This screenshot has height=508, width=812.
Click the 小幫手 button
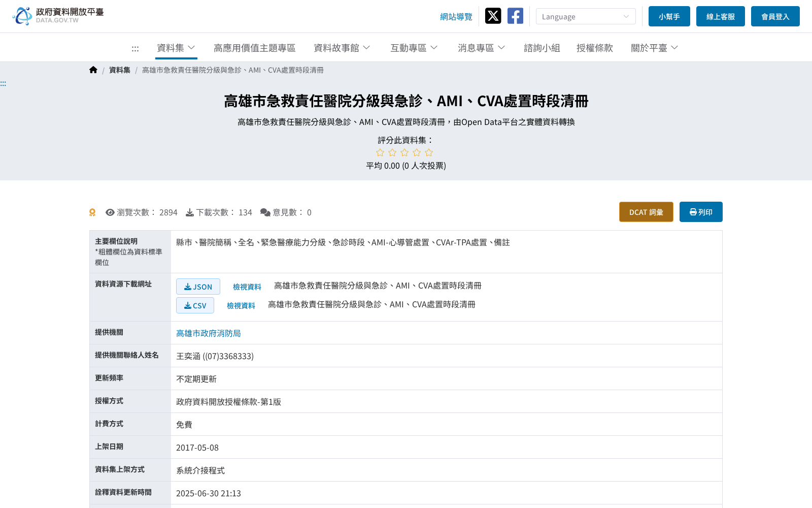[669, 16]
